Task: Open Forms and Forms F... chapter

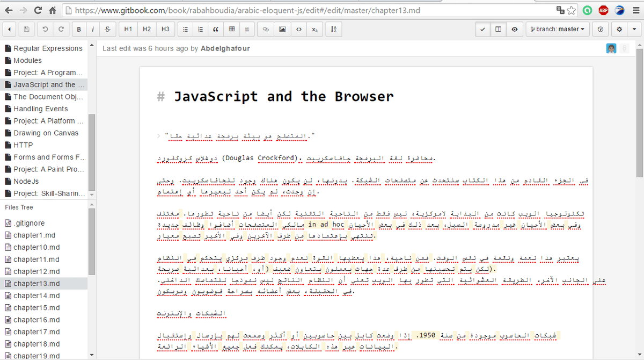Action: [44, 157]
